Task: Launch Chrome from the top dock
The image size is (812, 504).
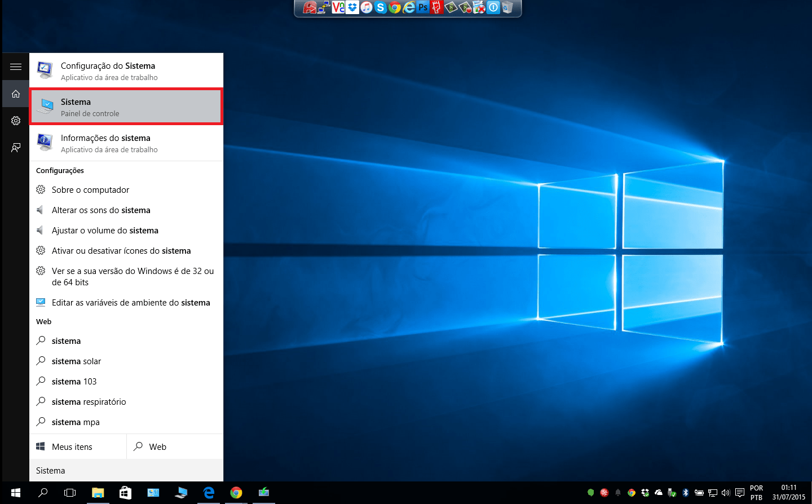Action: pyautogui.click(x=394, y=7)
